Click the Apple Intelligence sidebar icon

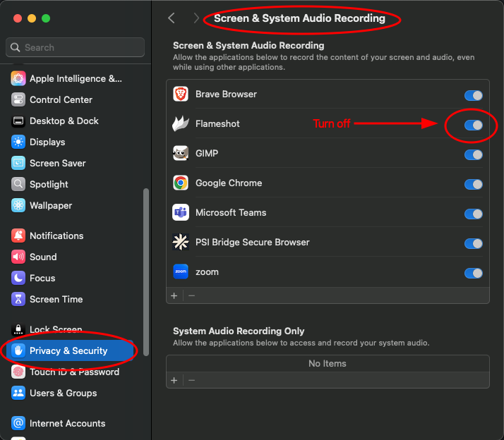18,79
